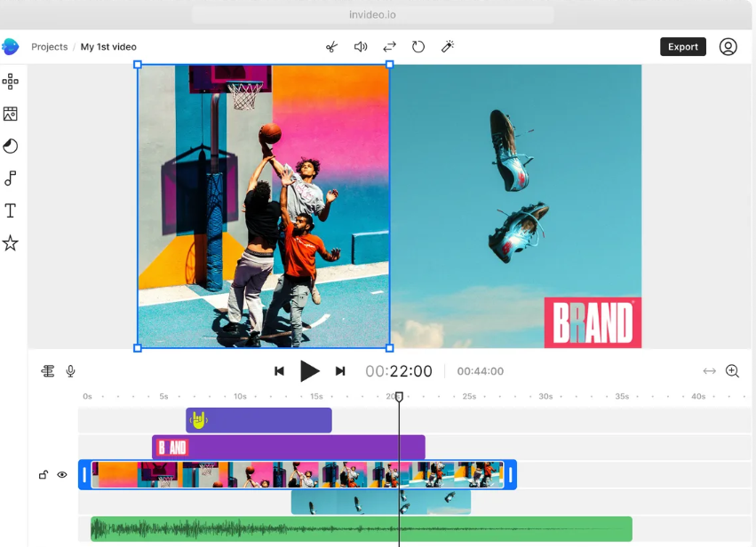
Task: Zoom in the timeline with magnifier
Action: pyautogui.click(x=732, y=371)
